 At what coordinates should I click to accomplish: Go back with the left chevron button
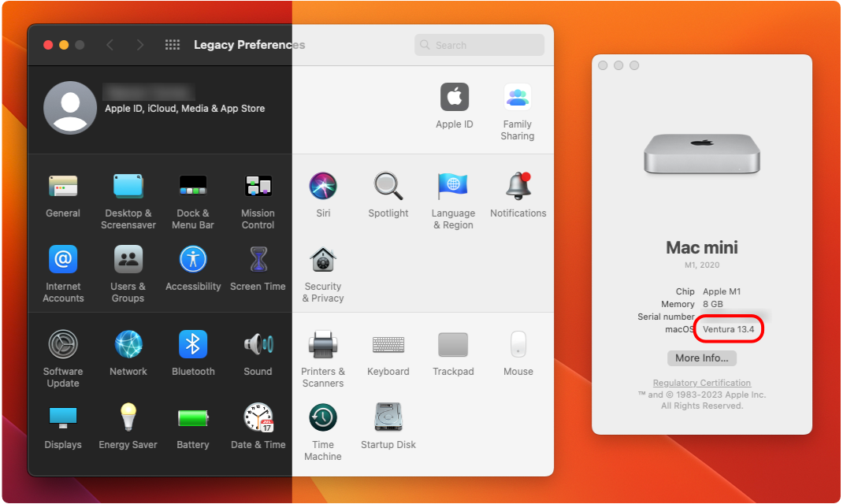click(110, 45)
